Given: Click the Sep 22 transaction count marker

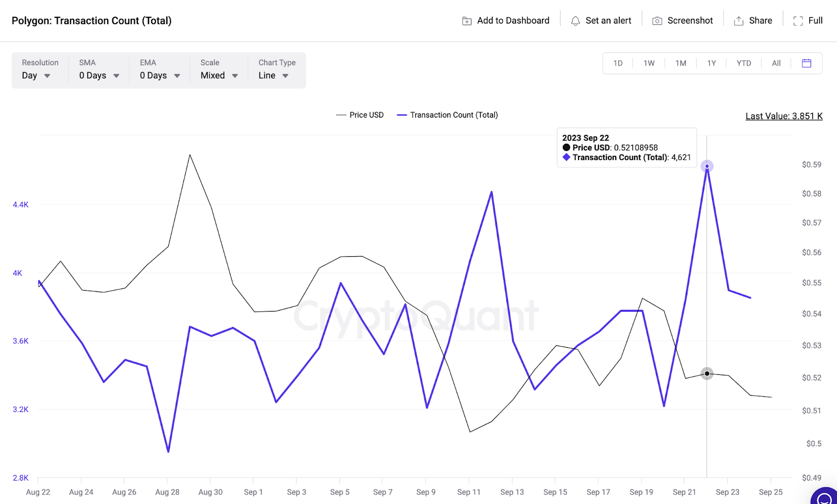Looking at the screenshot, I should 707,166.
